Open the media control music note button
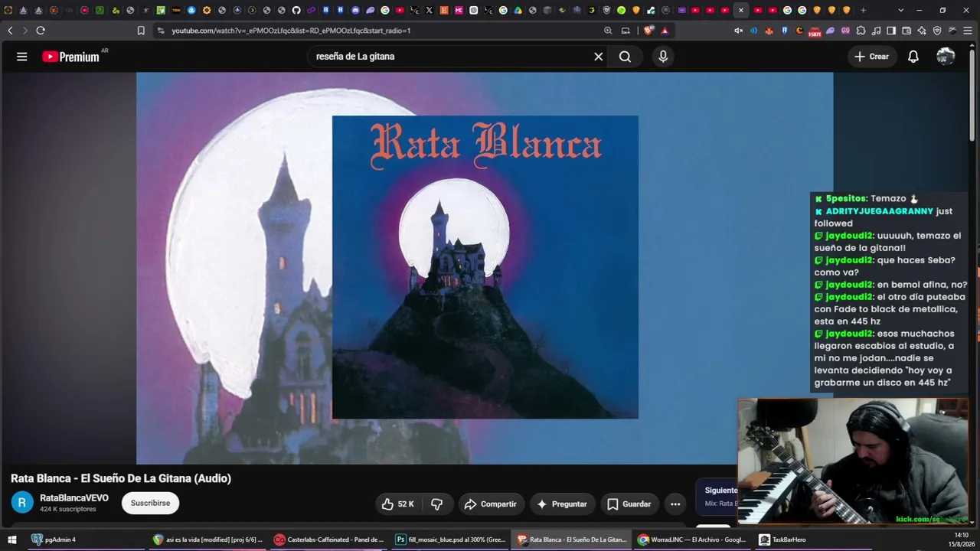Image resolution: width=980 pixels, height=551 pixels. point(876,31)
